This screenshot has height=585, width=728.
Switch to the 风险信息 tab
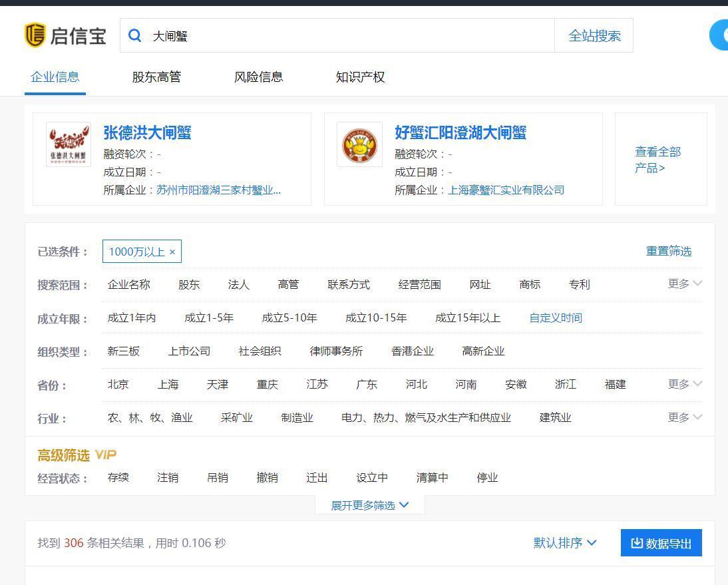[258, 77]
